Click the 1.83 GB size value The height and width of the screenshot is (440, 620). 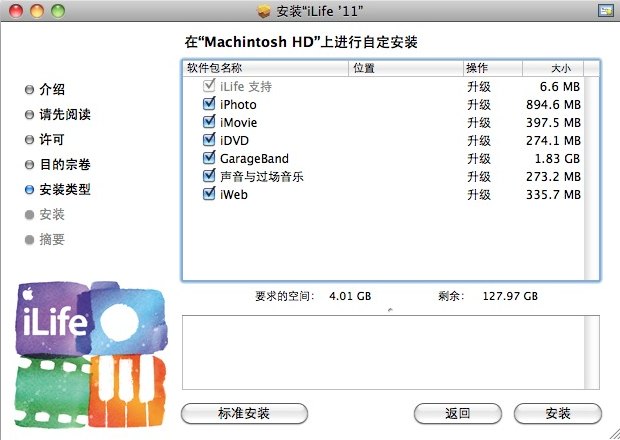point(557,159)
